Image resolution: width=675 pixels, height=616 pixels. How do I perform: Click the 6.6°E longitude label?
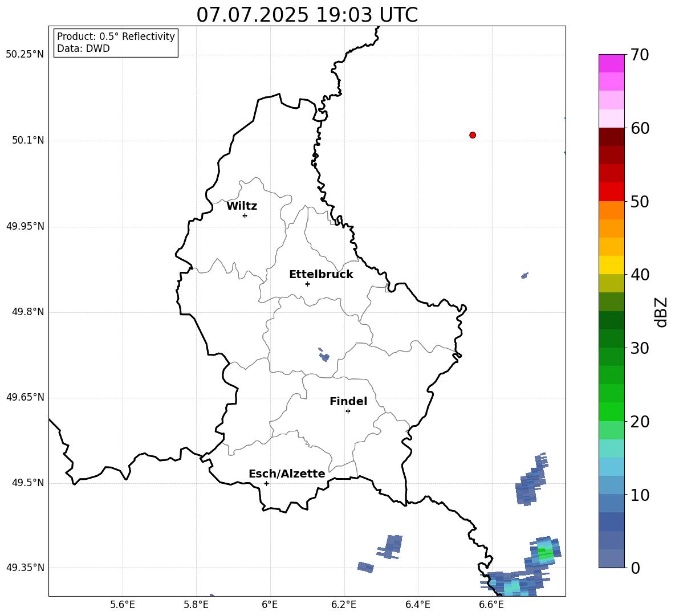click(x=491, y=605)
